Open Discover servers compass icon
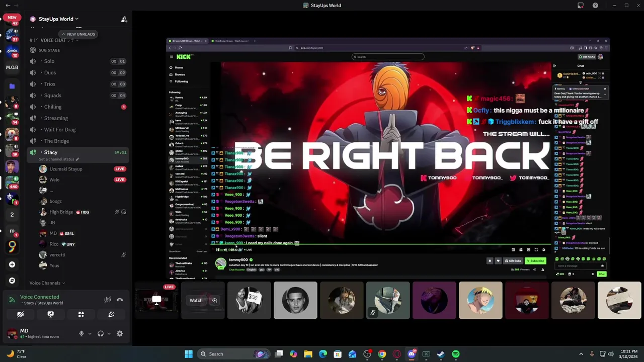This screenshot has height=362, width=644. [12, 281]
